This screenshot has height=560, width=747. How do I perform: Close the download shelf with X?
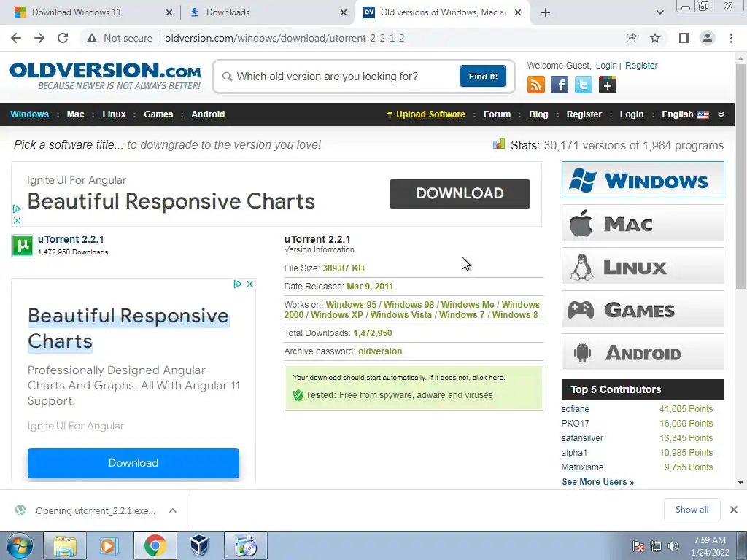click(x=734, y=510)
